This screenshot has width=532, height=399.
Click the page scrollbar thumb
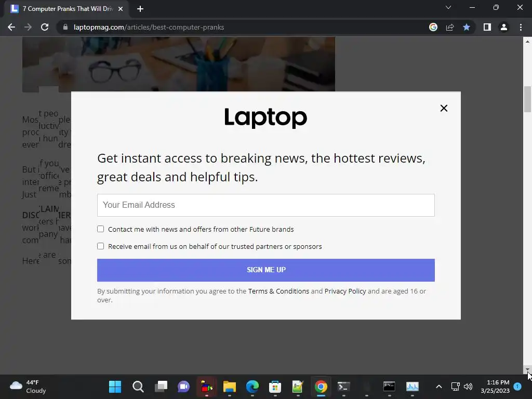click(x=527, y=99)
